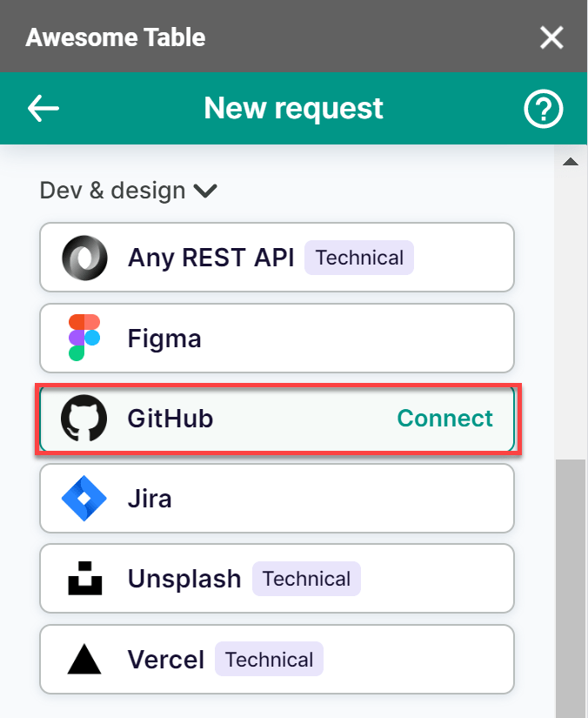The width and height of the screenshot is (588, 718).
Task: Select the Jira diamond icon
Action: [x=83, y=498]
